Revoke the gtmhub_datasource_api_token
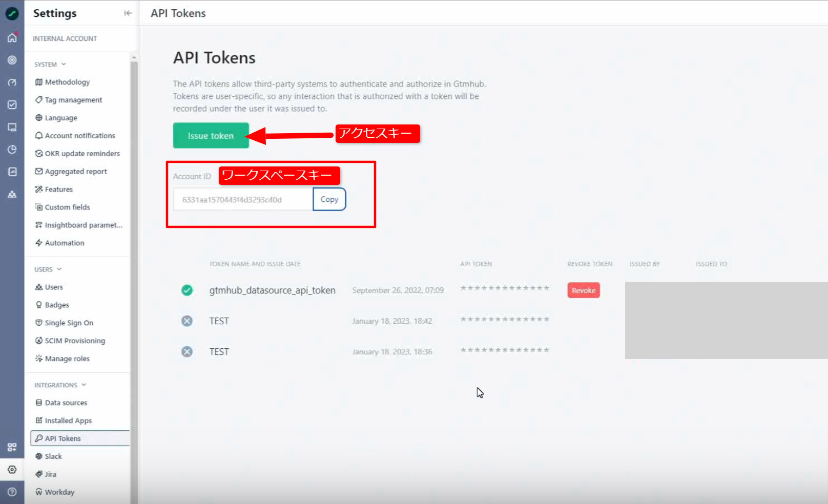This screenshot has width=828, height=504. coord(584,290)
